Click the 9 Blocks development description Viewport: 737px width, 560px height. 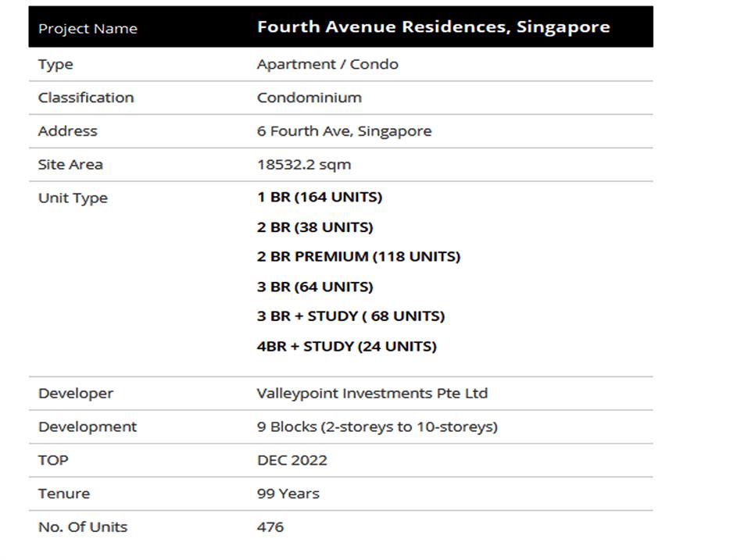pyautogui.click(x=377, y=427)
